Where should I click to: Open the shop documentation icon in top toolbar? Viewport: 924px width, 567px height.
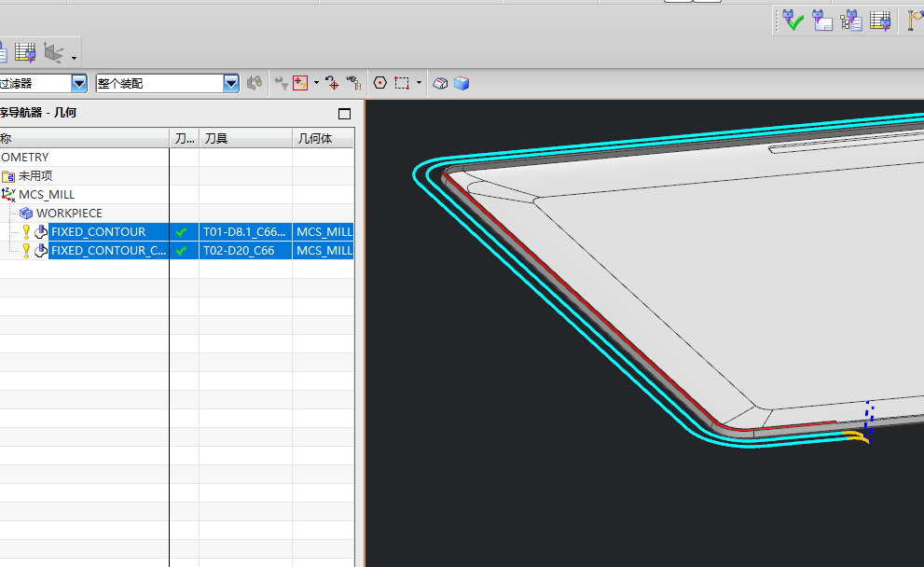tap(822, 21)
